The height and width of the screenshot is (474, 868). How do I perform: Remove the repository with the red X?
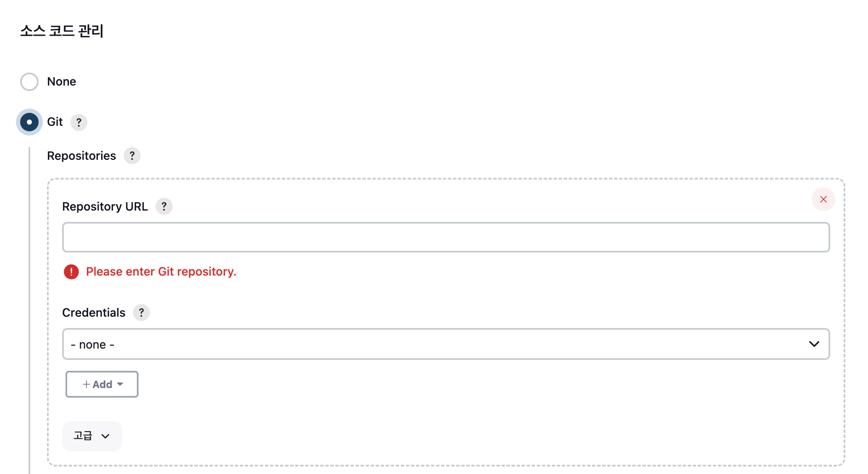click(823, 199)
